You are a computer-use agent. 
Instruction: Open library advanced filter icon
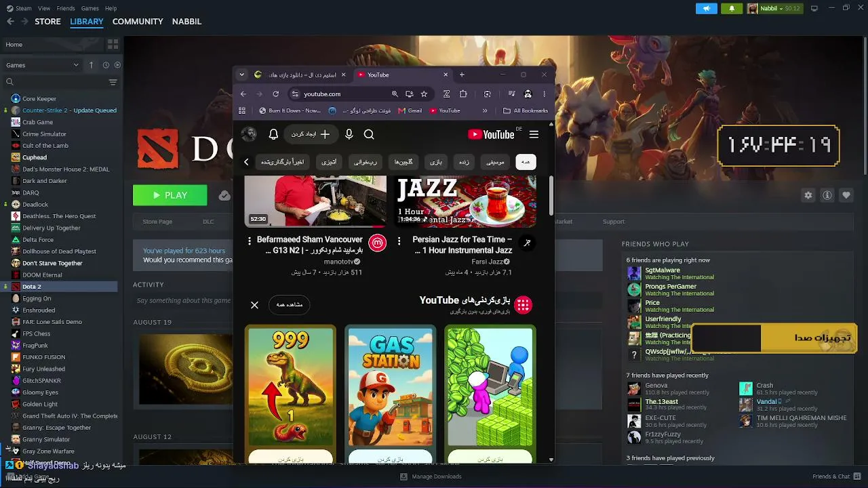tap(113, 82)
